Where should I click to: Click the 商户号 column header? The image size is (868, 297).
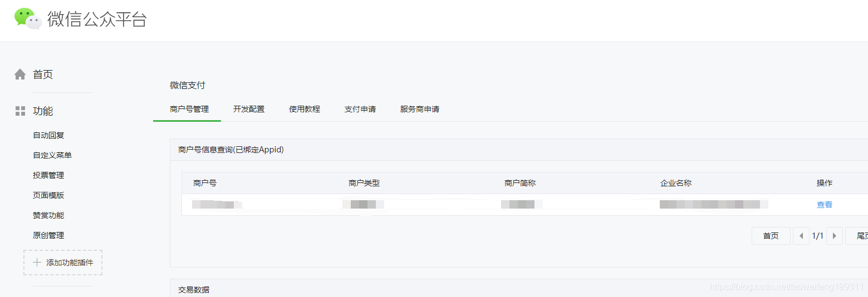point(205,183)
